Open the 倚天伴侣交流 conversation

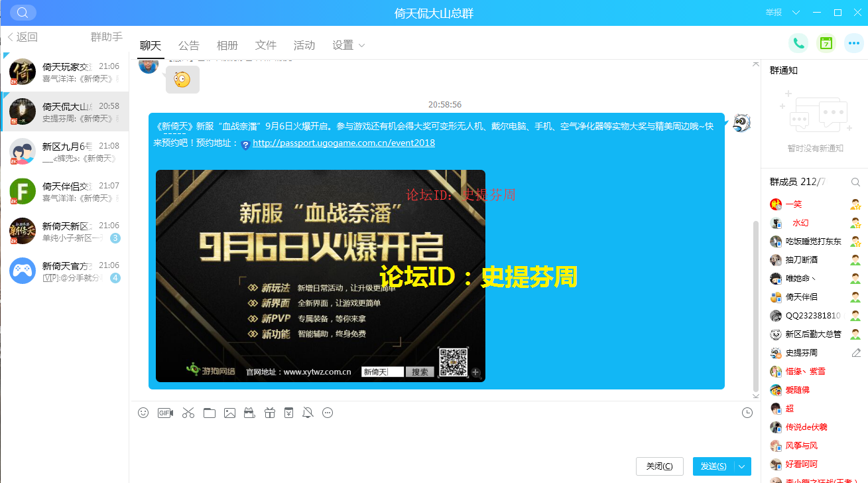click(x=64, y=191)
